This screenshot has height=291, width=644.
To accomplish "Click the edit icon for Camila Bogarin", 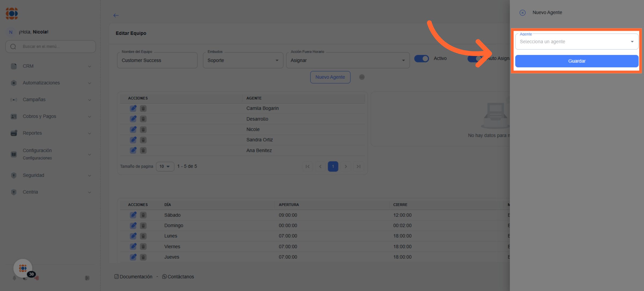I will pyautogui.click(x=133, y=108).
